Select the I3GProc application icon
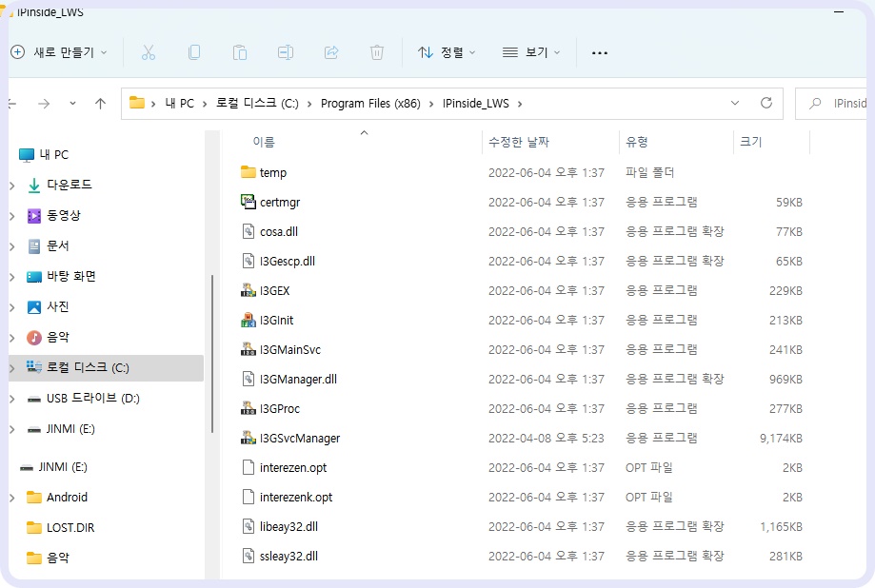This screenshot has width=875, height=588. coord(248,408)
